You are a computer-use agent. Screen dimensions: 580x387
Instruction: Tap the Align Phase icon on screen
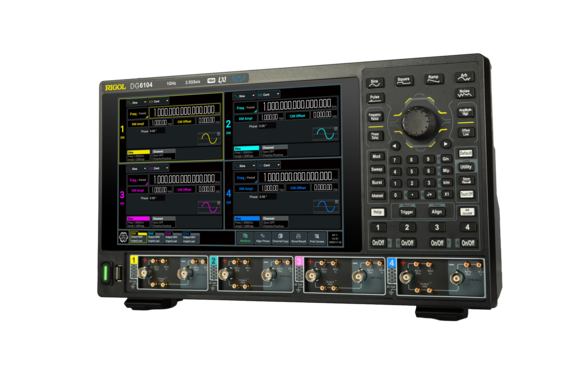tap(263, 238)
